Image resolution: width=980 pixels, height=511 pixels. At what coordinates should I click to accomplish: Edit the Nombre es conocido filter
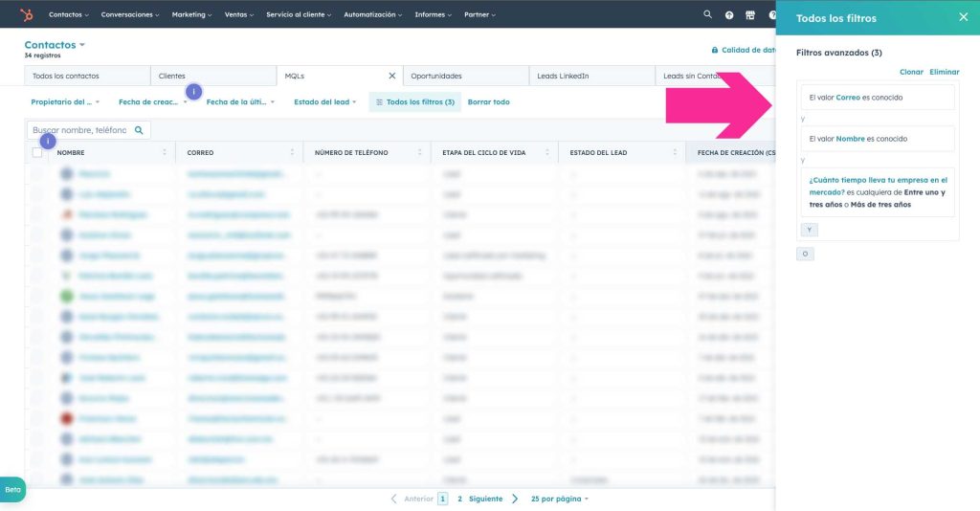[x=878, y=139]
